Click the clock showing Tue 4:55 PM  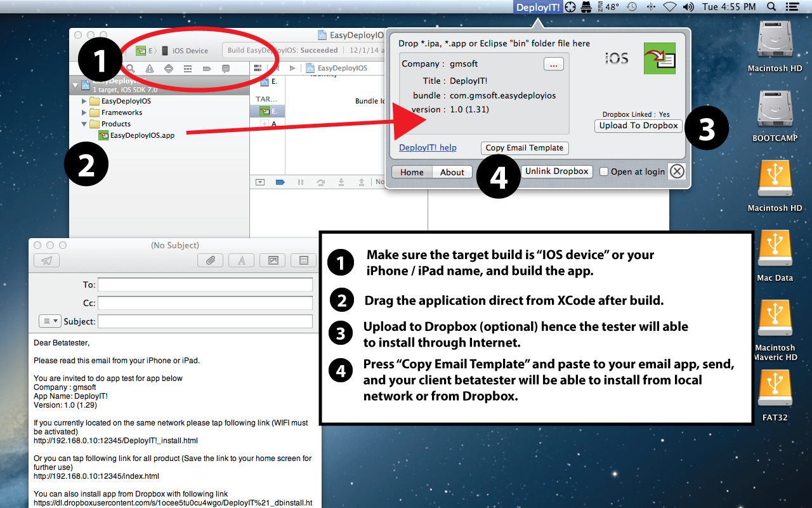point(729,7)
